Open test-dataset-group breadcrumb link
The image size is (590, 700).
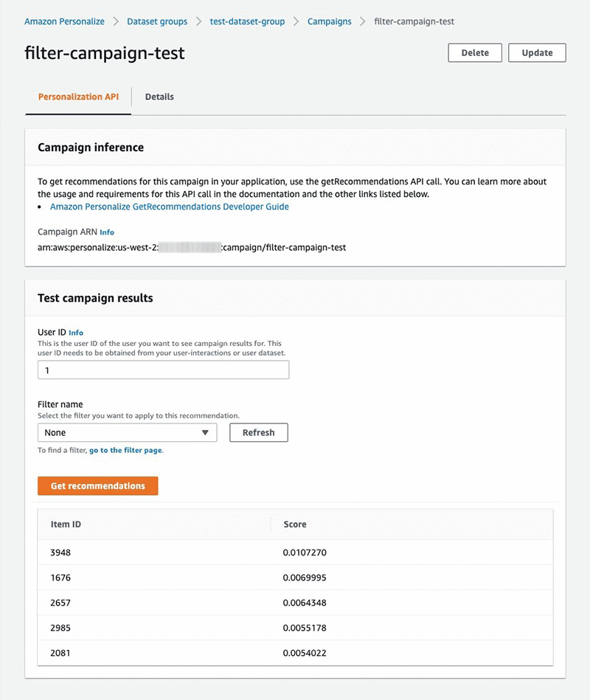coord(247,21)
